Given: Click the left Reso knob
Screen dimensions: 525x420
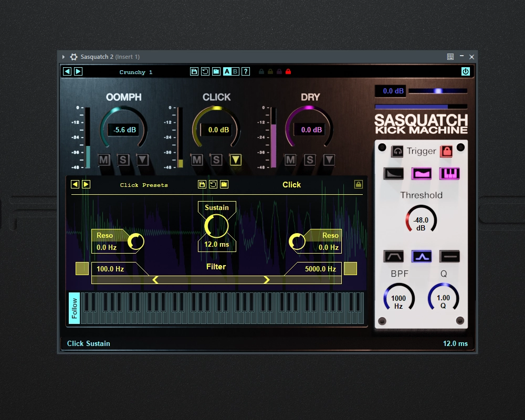Looking at the screenshot, I should pos(135,241).
